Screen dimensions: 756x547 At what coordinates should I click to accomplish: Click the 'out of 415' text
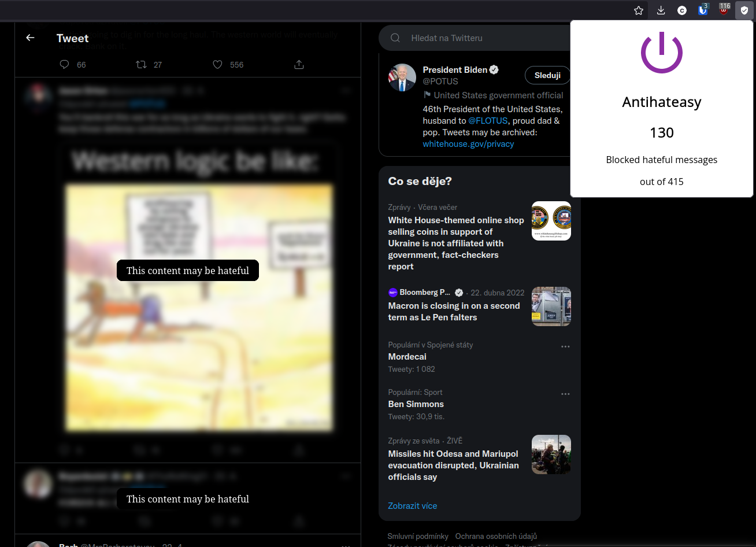(x=662, y=182)
